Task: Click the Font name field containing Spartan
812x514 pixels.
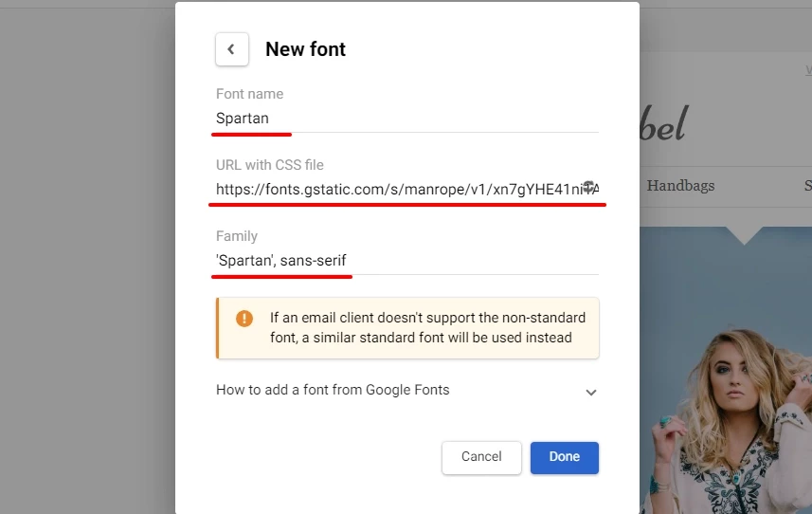Action: [x=407, y=119]
